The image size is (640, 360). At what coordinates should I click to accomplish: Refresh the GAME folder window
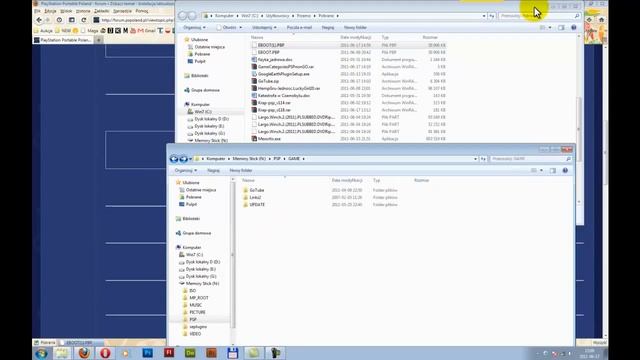point(483,159)
